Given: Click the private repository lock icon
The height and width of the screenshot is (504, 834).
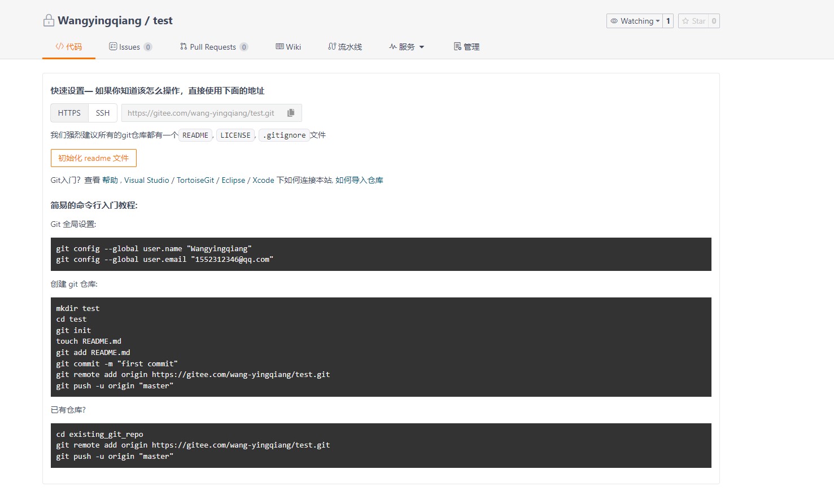Looking at the screenshot, I should (x=49, y=21).
